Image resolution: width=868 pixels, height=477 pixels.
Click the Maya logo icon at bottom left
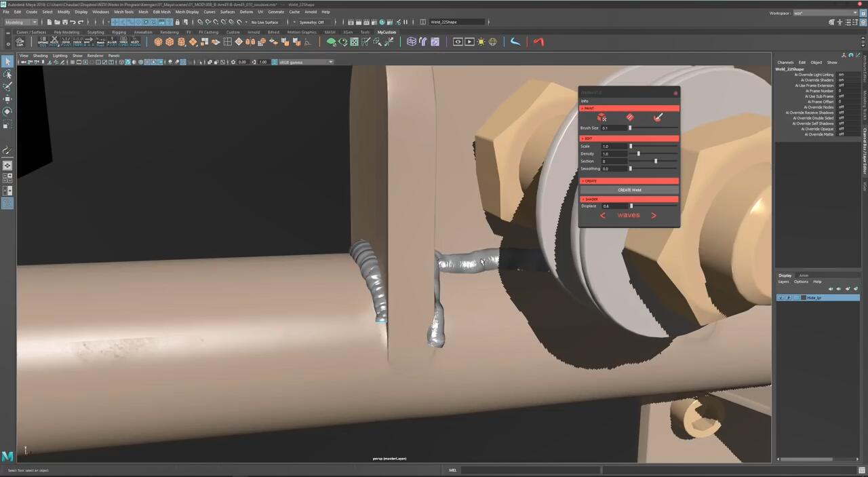click(x=7, y=456)
